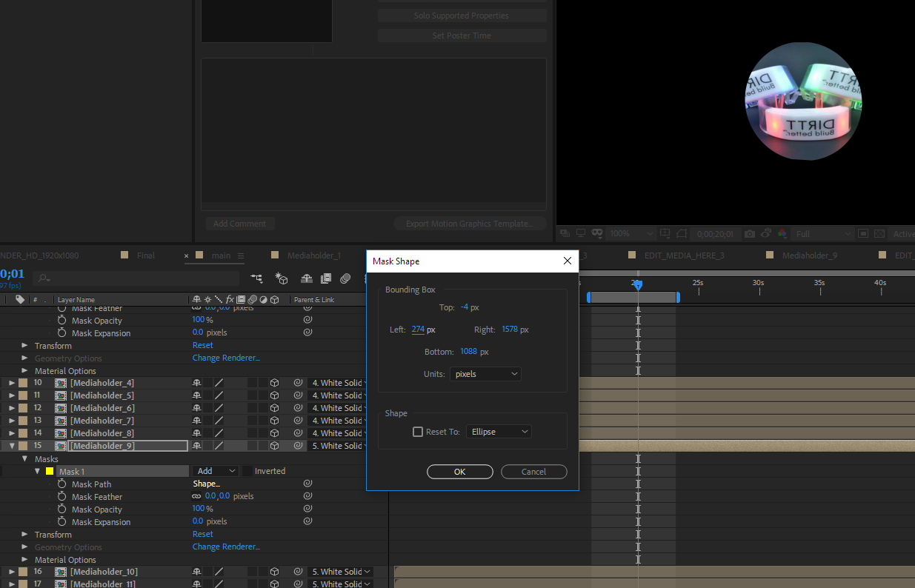Click the Frame Blending enable icon in timeline

coord(326,278)
